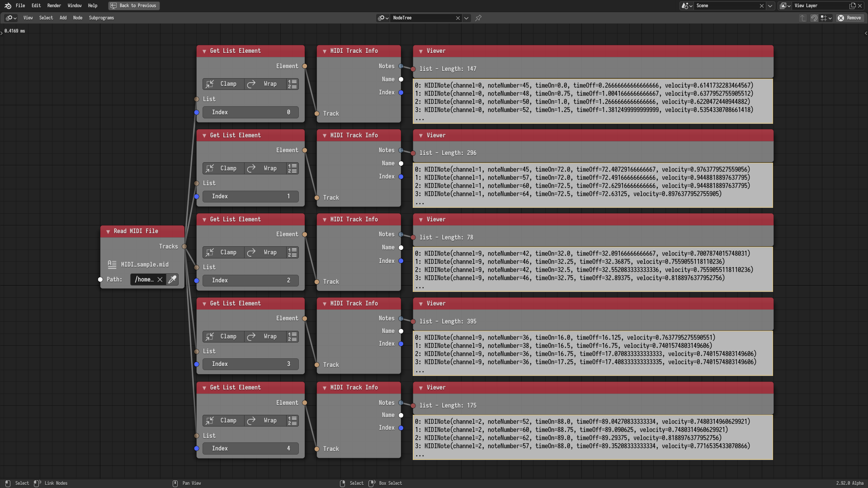Click the file picker icon next to Path
This screenshot has width=868, height=488.
click(172, 280)
